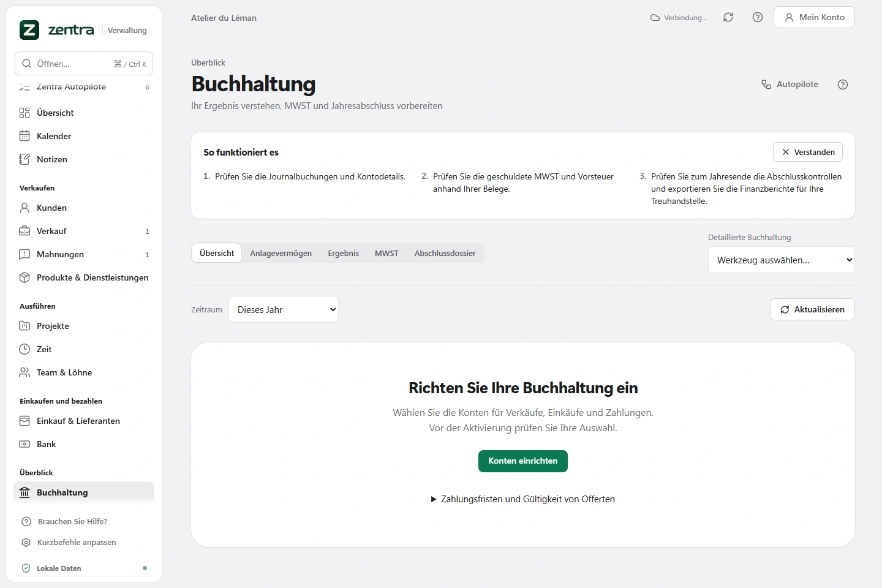Open the Zeit clock icon

click(24, 349)
